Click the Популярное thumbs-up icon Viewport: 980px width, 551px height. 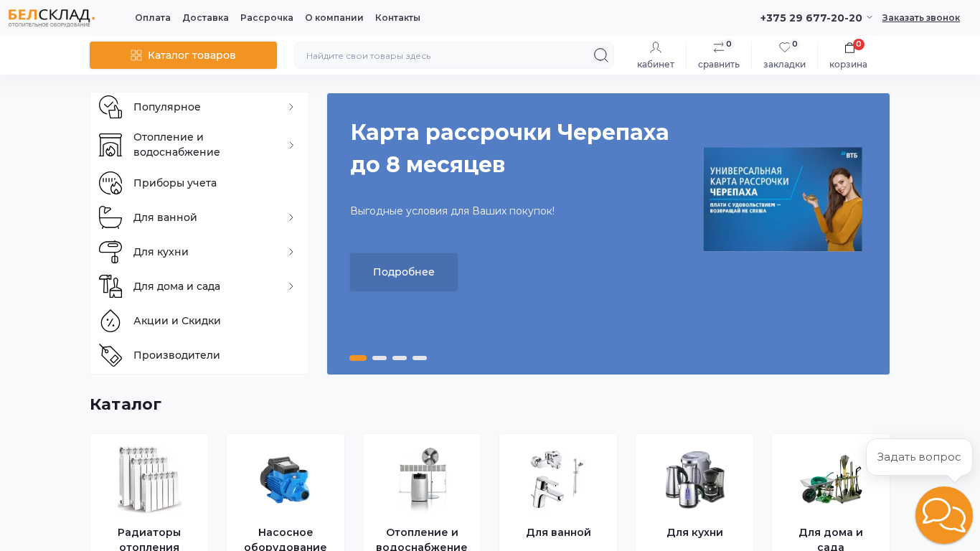coord(110,107)
